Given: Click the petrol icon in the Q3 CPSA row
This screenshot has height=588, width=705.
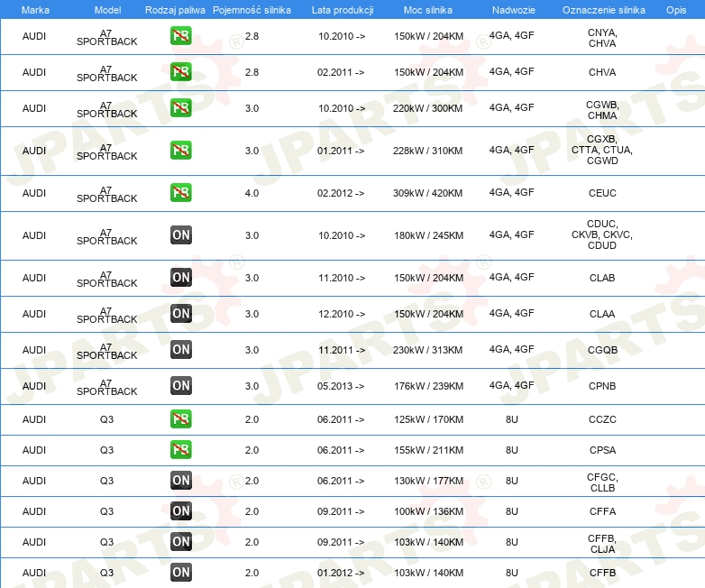Looking at the screenshot, I should tap(180, 449).
